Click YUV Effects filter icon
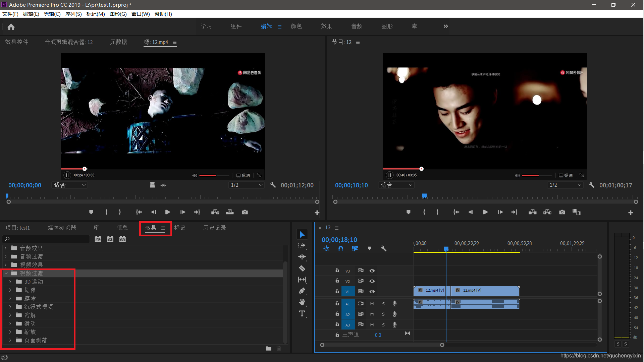The height and width of the screenshot is (362, 644). pos(122,239)
